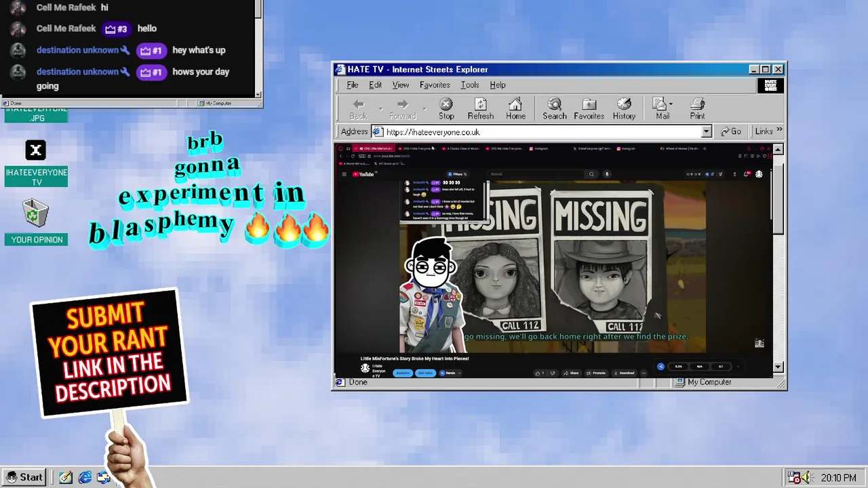The height and width of the screenshot is (488, 868).
Task: Open the View menu
Action: 401,85
